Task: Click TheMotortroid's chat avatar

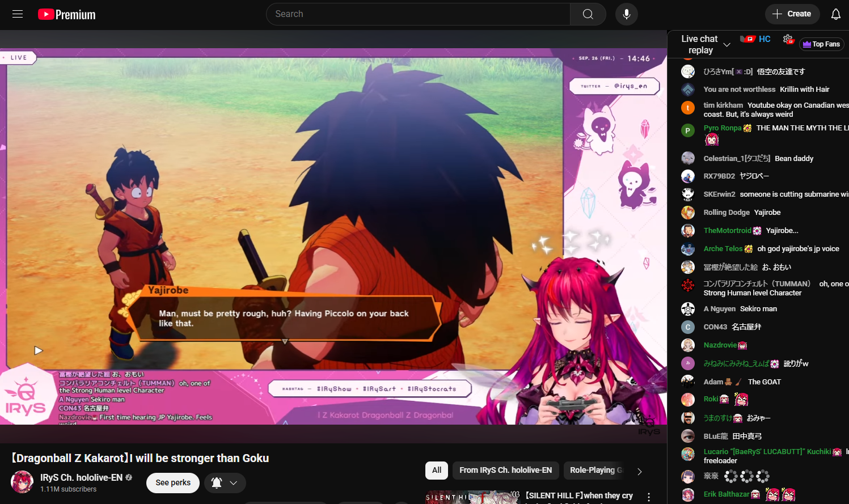Action: 688,231
